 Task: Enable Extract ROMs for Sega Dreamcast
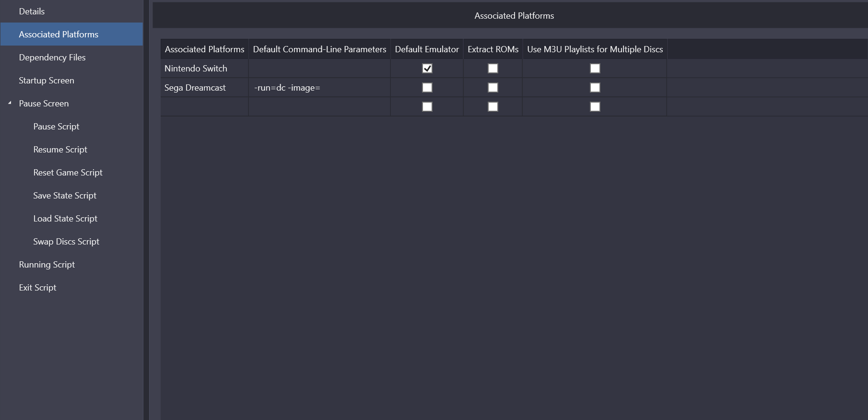click(493, 88)
